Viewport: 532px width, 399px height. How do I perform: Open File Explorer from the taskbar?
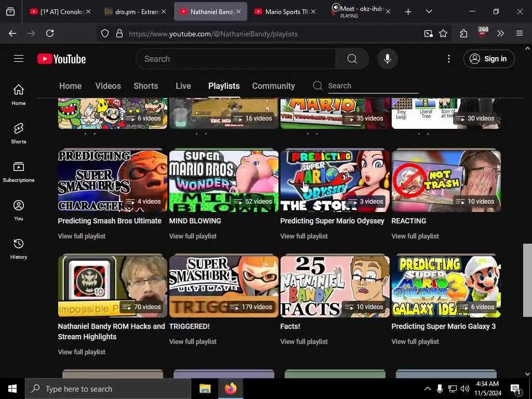click(205, 389)
